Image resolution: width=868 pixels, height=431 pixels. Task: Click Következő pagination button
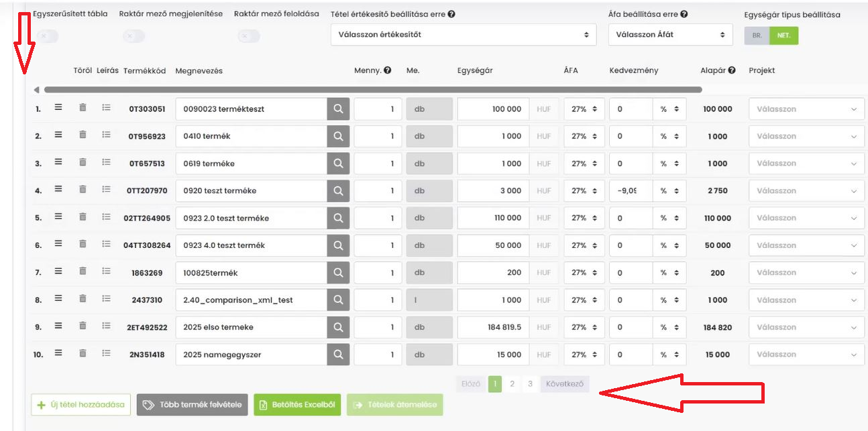pyautogui.click(x=564, y=384)
